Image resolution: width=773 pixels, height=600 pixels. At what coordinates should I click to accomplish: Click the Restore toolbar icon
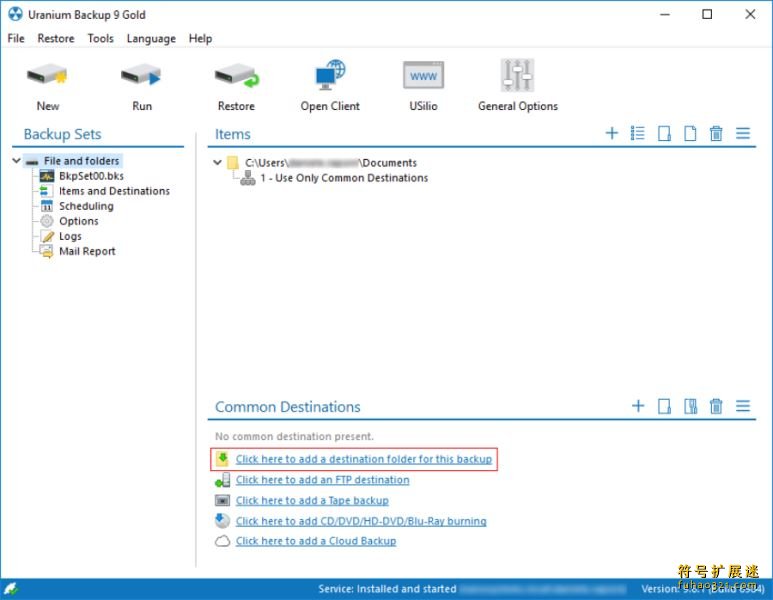[x=237, y=75]
